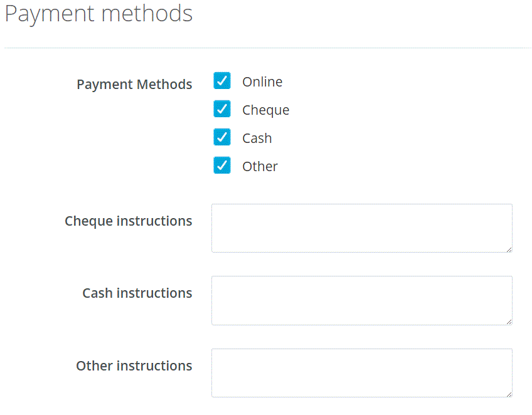Click the bold Cash instructions field label
This screenshot has height=415, width=532.
137,293
